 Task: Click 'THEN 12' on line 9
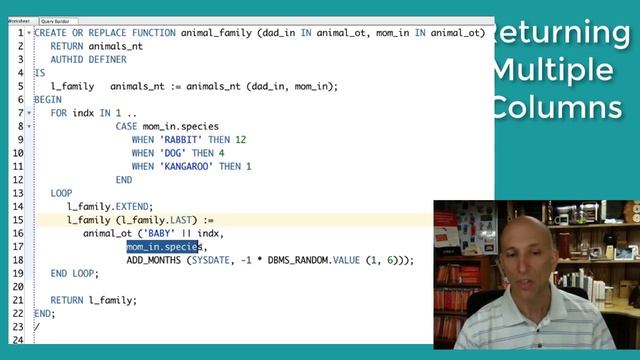[227, 140]
